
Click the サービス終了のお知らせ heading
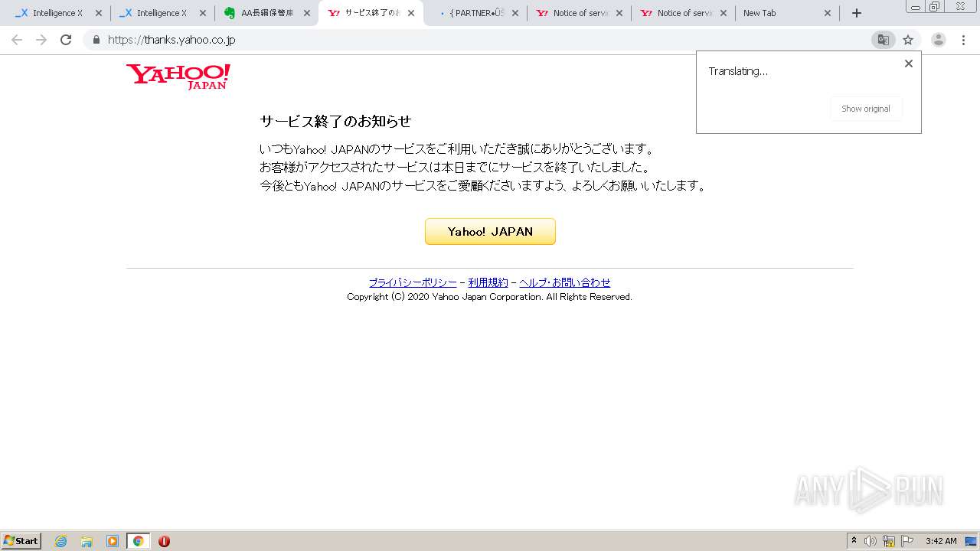pos(335,121)
